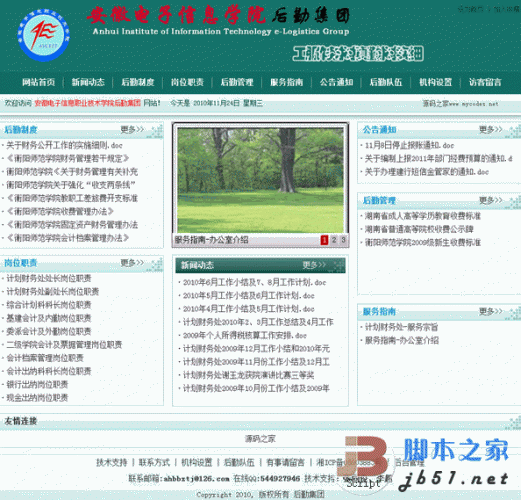Screen dimensions: 521x500
Task: Open 2010年6月工作小结及7、8月工作计划.doc
Action: click(255, 282)
